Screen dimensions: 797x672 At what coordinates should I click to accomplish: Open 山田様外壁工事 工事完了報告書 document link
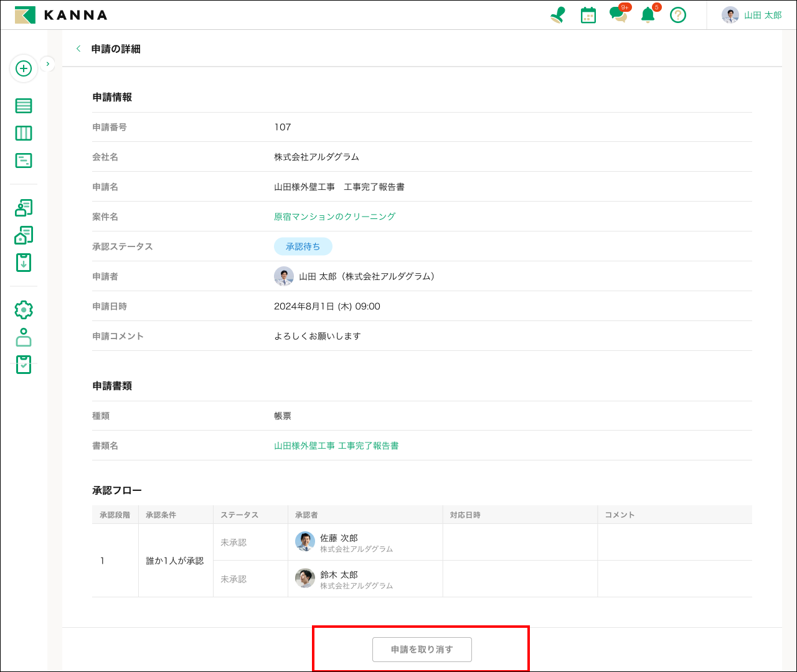[x=336, y=446]
